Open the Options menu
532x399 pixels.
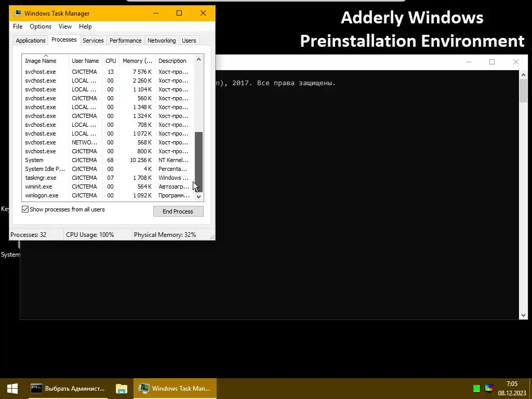[x=41, y=26]
